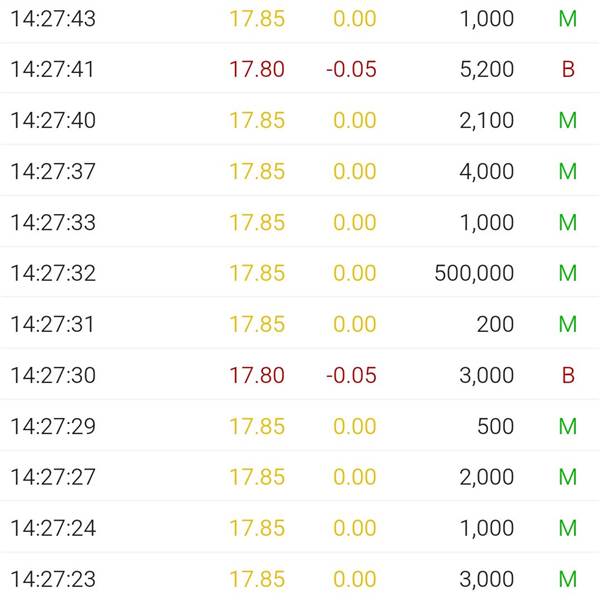
Task: Click the M marker beside 500,000 volume
Action: click(567, 273)
